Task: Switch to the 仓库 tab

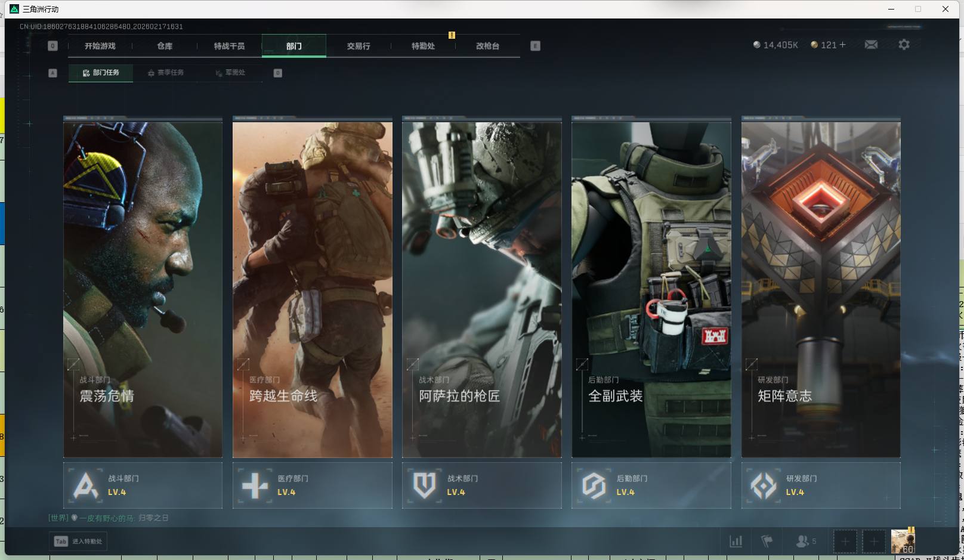Action: (165, 46)
